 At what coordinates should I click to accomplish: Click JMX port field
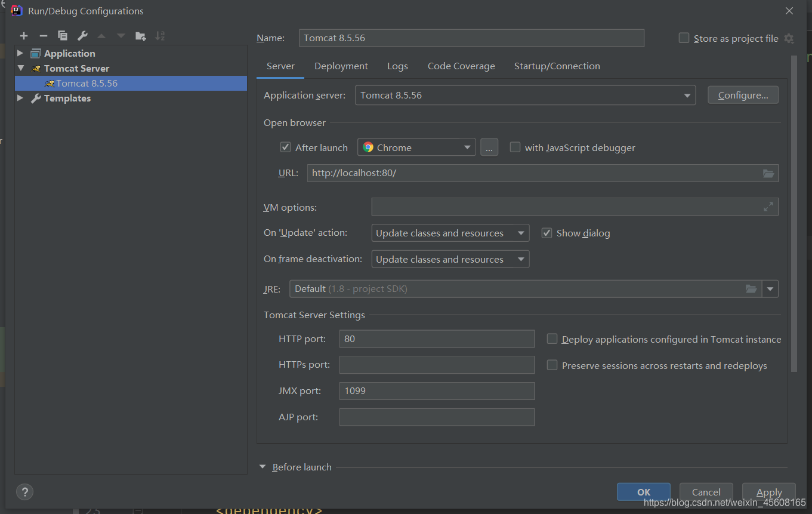pyautogui.click(x=437, y=391)
